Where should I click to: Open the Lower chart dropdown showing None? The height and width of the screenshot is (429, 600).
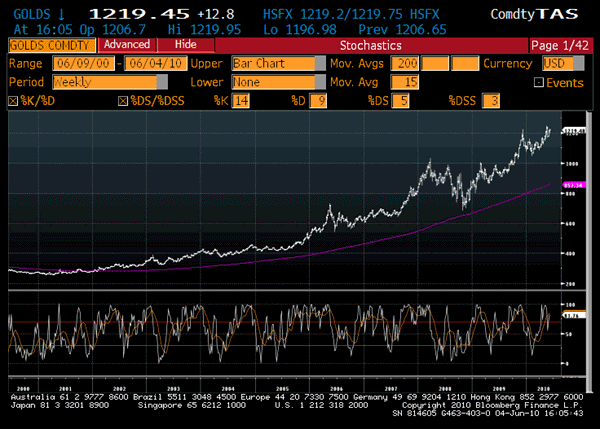point(273,82)
